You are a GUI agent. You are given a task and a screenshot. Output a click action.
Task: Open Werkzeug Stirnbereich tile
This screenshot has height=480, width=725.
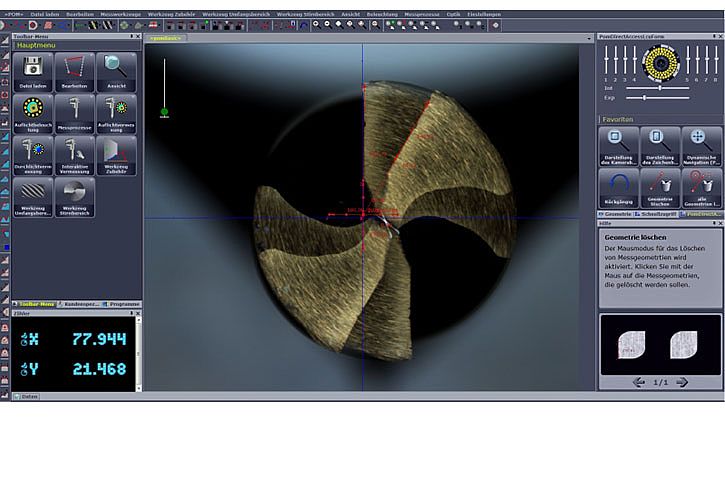[76, 197]
